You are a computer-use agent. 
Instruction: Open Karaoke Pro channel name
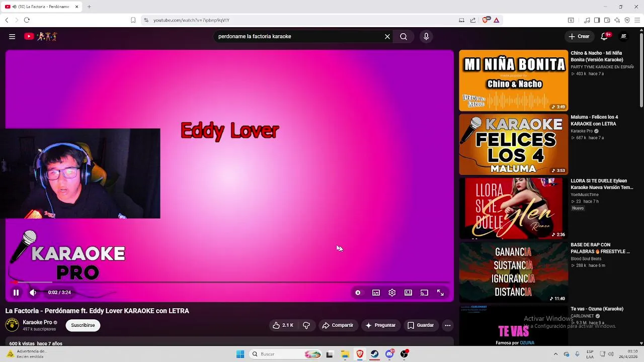pyautogui.click(x=37, y=322)
